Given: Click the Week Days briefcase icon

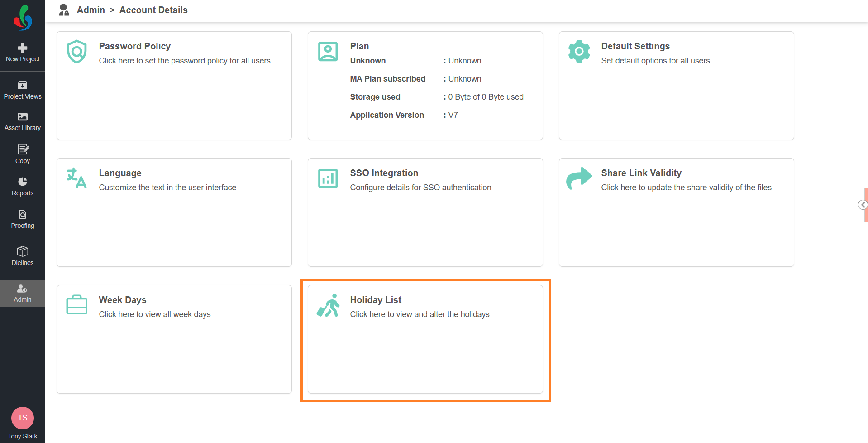Looking at the screenshot, I should 77,304.
